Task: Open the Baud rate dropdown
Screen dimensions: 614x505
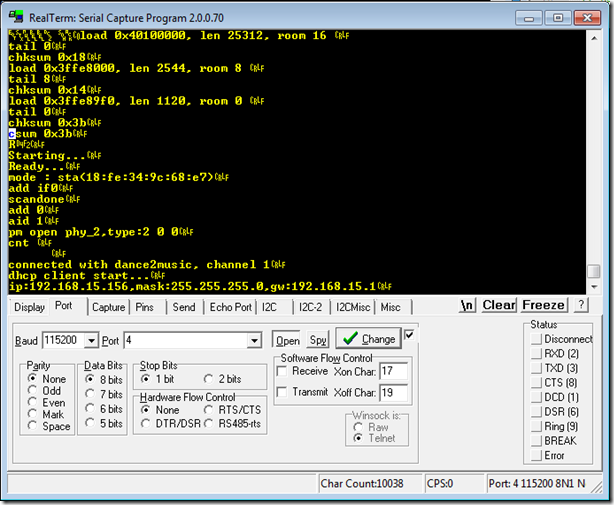Action: [92, 341]
